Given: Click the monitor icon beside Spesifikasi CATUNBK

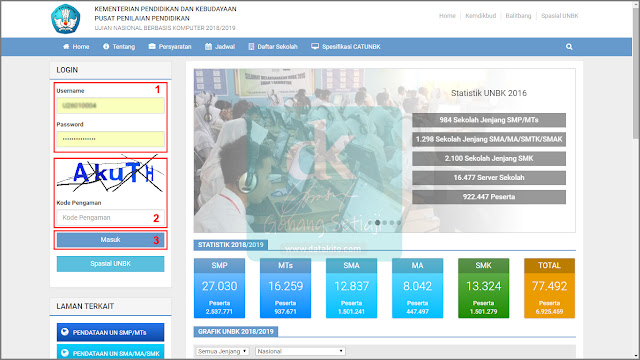Looking at the screenshot, I should click(x=315, y=47).
